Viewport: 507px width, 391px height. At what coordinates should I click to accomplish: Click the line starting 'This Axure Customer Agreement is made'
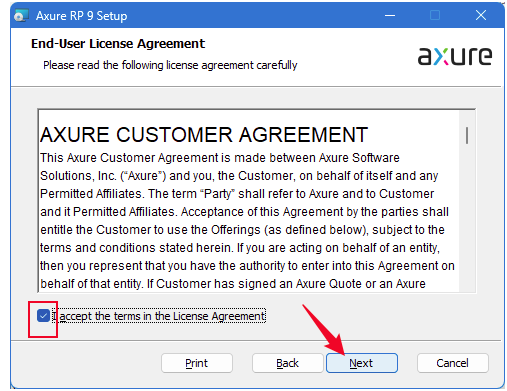[x=220, y=158]
